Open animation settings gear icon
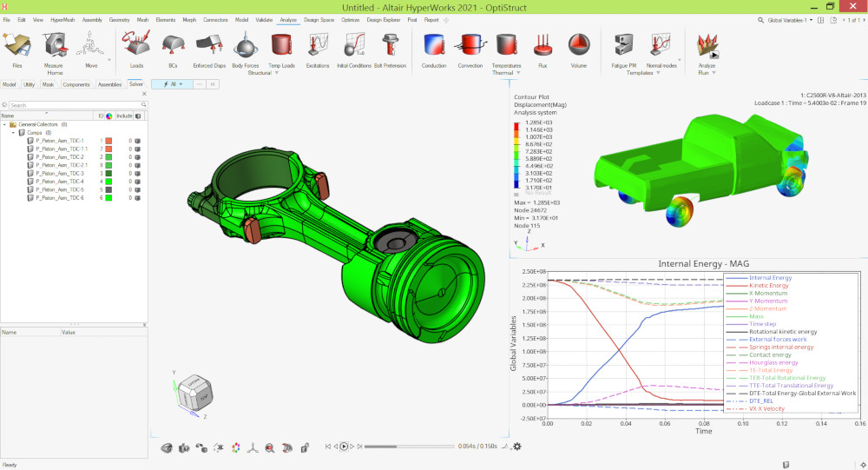Screen dimensions: 868x470 [x=517, y=447]
